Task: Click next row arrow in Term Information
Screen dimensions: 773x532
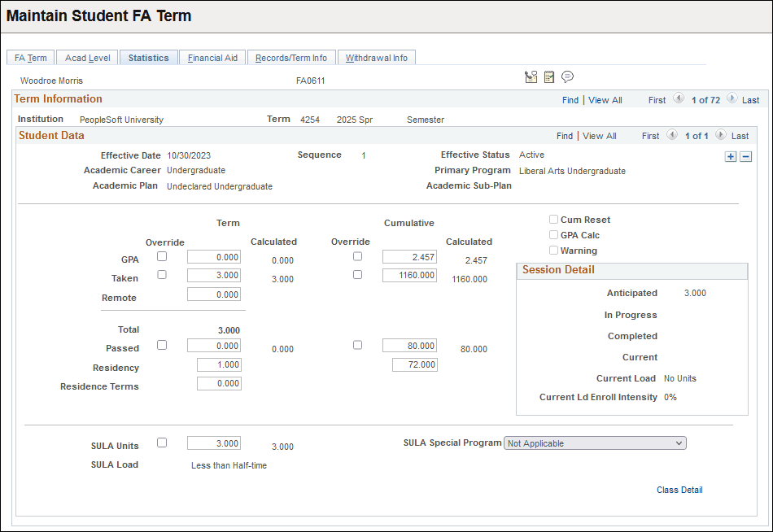Action: pos(731,99)
